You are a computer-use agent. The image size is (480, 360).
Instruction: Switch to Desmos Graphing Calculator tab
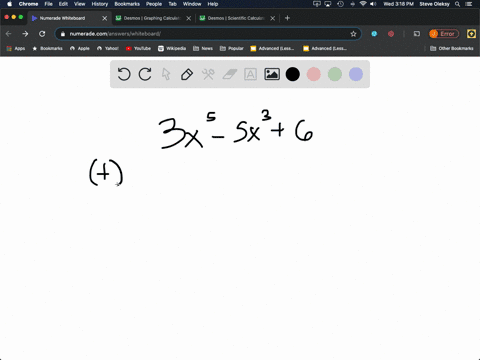tap(152, 18)
